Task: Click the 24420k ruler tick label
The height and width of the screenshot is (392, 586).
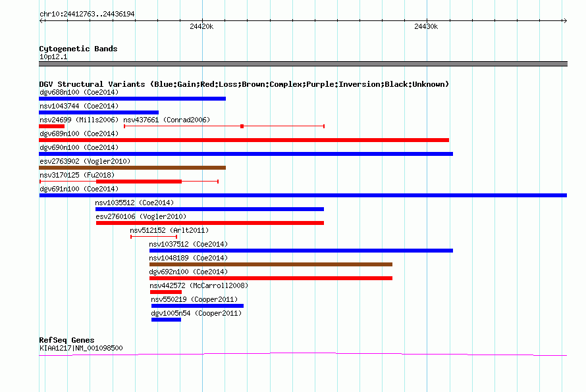Action: coord(201,26)
